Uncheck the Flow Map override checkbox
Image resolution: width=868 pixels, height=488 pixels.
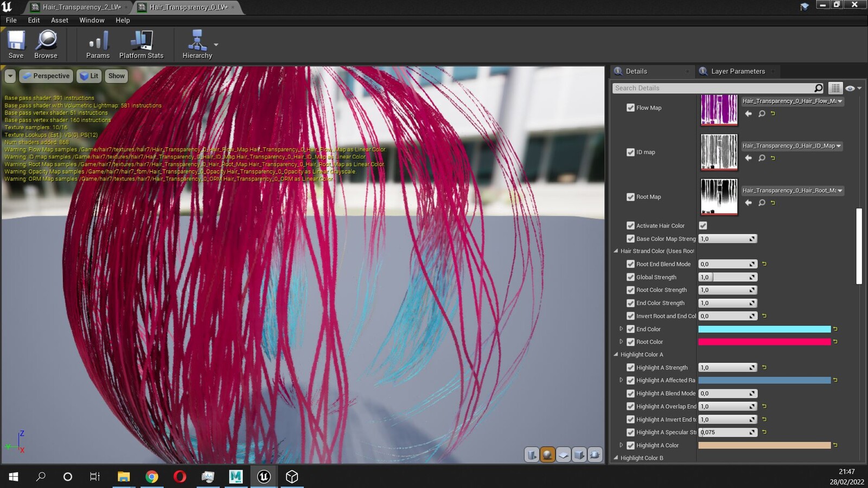tap(630, 108)
